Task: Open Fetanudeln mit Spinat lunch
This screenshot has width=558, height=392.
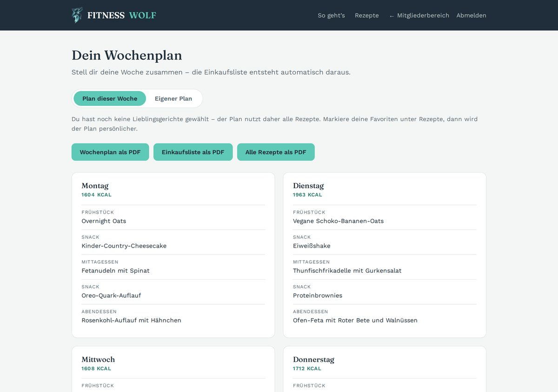Action: click(x=116, y=271)
